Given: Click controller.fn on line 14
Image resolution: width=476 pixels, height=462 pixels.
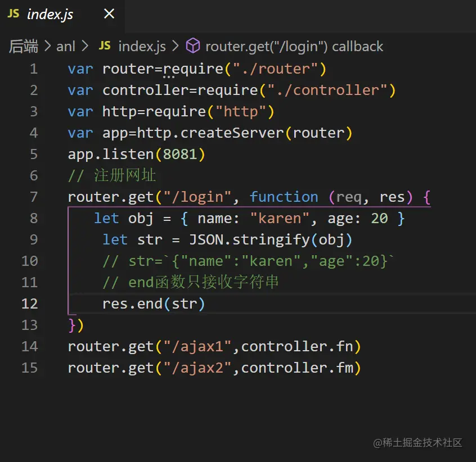Looking at the screenshot, I should tap(297, 346).
